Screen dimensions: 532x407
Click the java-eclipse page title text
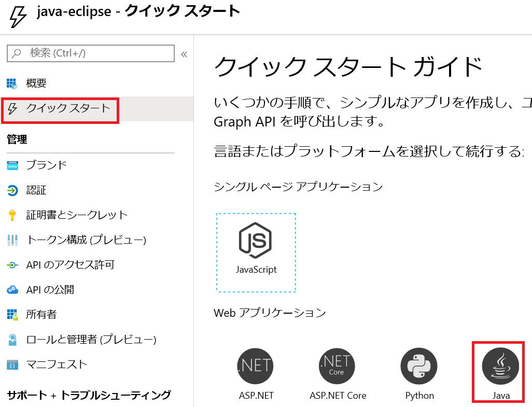(74, 12)
